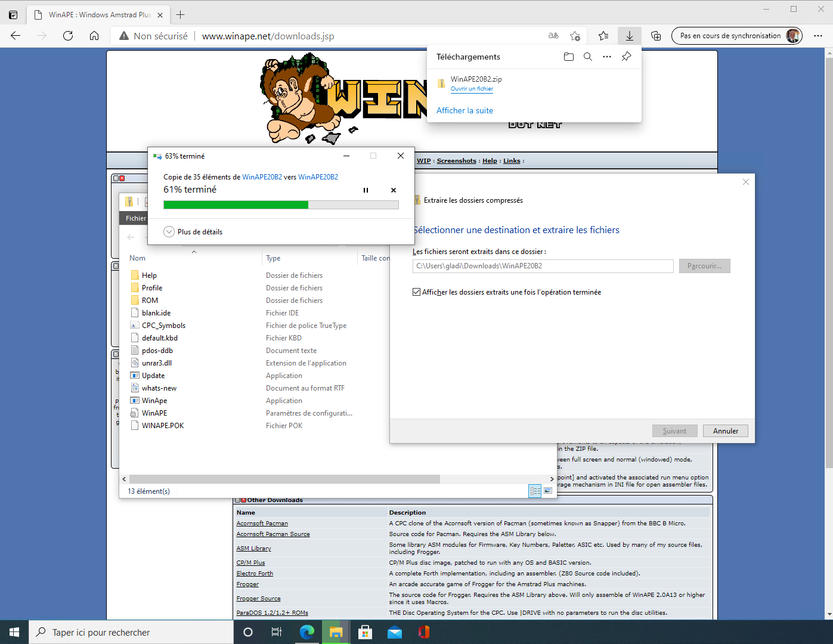Cancel the file copy with X button

point(394,190)
